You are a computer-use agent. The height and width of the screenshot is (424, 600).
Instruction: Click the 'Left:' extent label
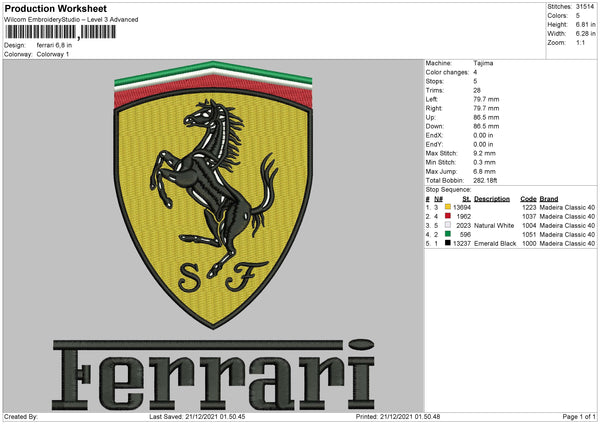coord(431,99)
